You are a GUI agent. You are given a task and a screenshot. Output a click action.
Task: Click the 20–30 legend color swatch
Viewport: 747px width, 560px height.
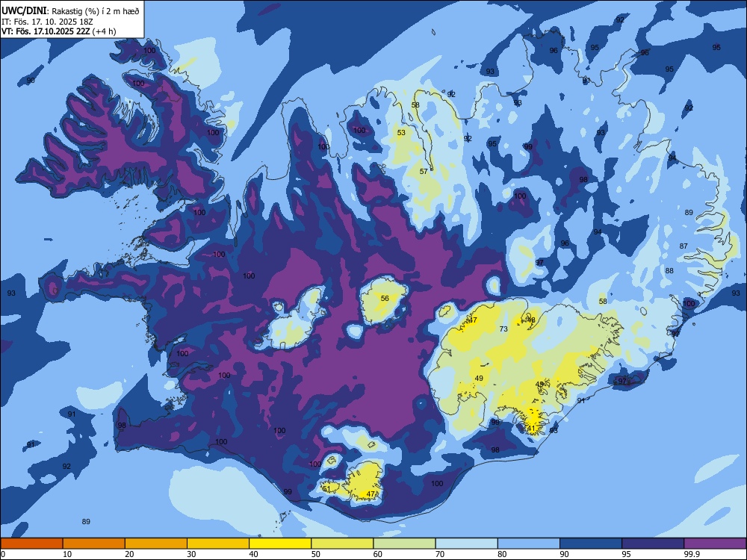click(156, 544)
